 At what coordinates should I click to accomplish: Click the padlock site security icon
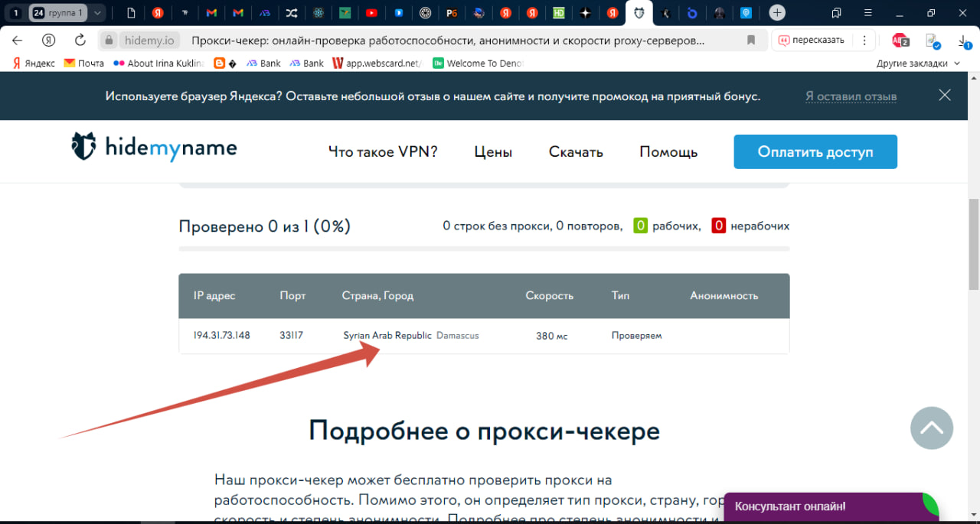109,41
